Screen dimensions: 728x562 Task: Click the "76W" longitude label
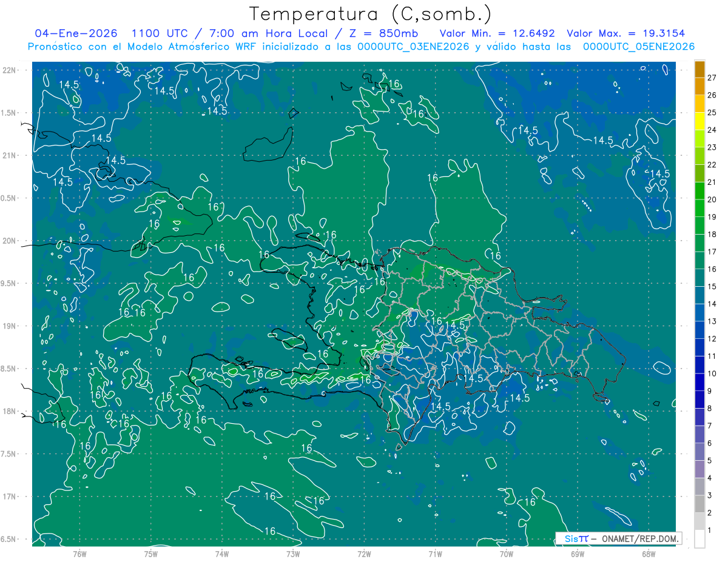point(79,553)
